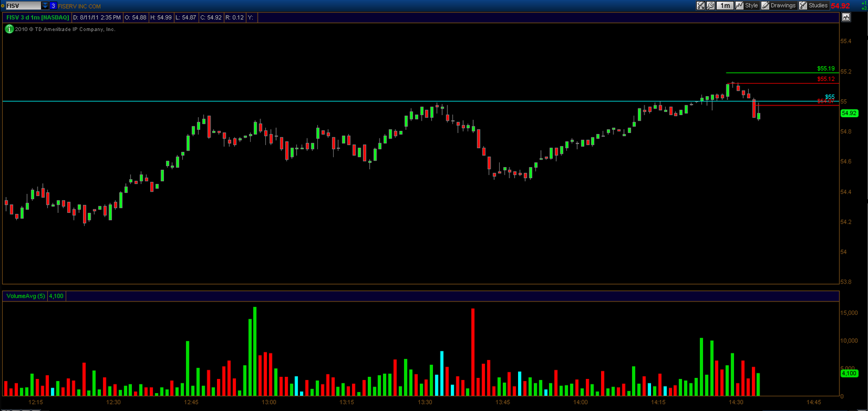This screenshot has height=411, width=868.
Task: Click the open value O: 54.88
Action: [x=136, y=17]
